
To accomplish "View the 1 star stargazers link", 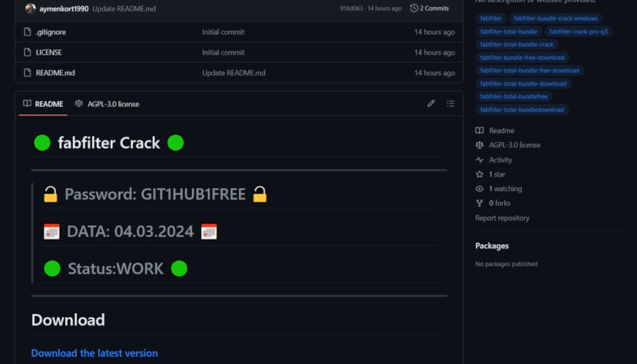I will click(x=497, y=174).
